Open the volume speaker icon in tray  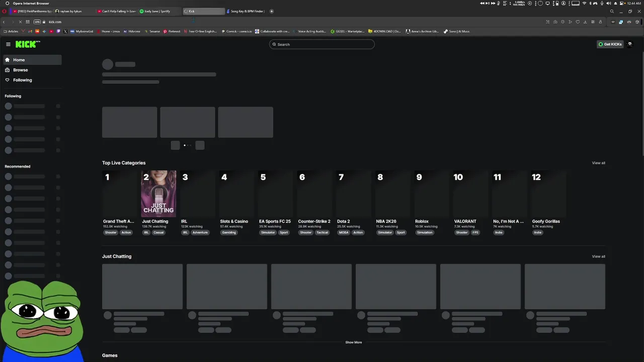pyautogui.click(x=608, y=3)
